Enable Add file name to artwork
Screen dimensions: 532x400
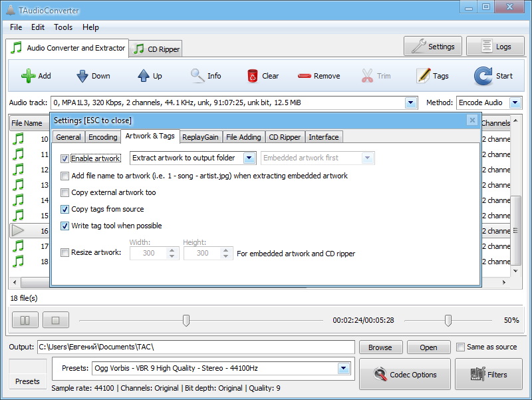65,176
